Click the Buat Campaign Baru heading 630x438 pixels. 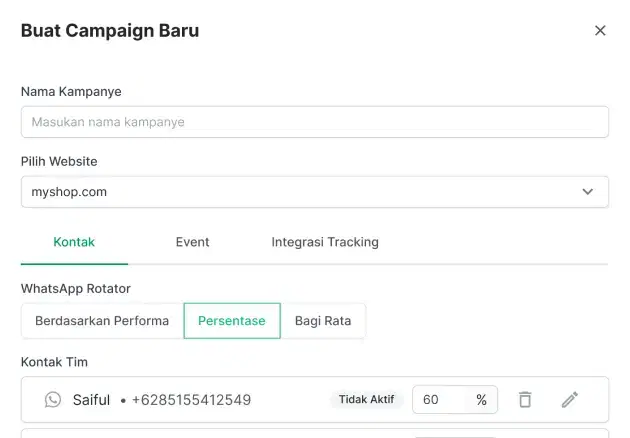(110, 31)
